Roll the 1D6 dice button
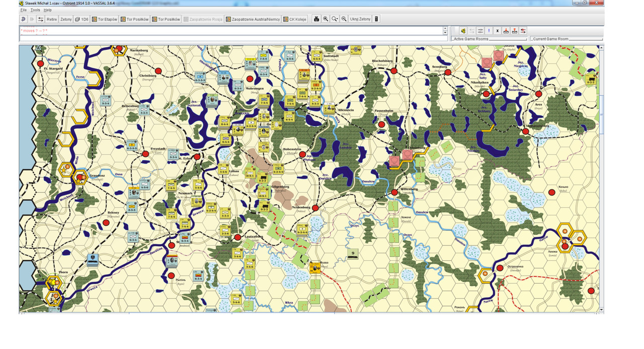 pyautogui.click(x=82, y=19)
